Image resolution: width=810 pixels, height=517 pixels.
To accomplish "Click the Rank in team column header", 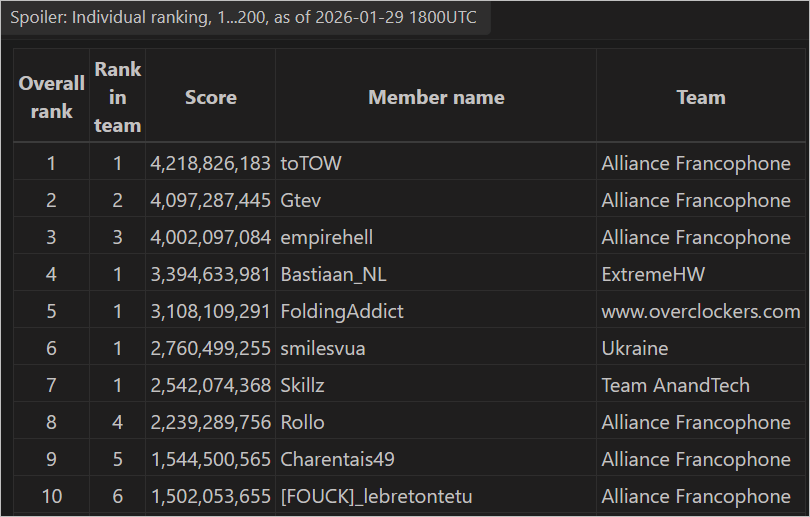I will tap(118, 97).
